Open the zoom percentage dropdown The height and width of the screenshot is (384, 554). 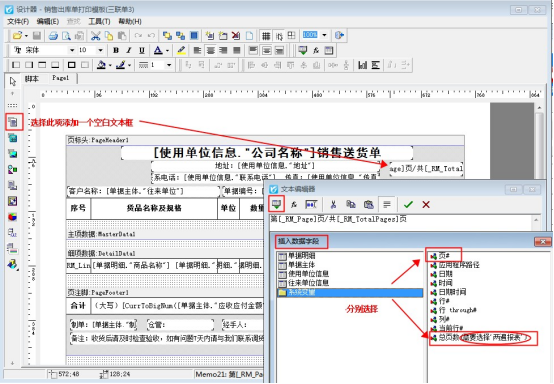pos(324,35)
